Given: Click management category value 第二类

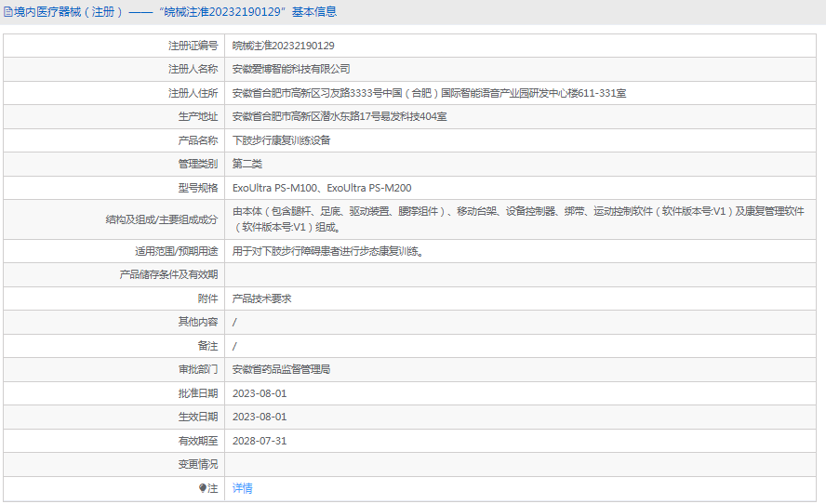Looking at the screenshot, I should (x=247, y=164).
